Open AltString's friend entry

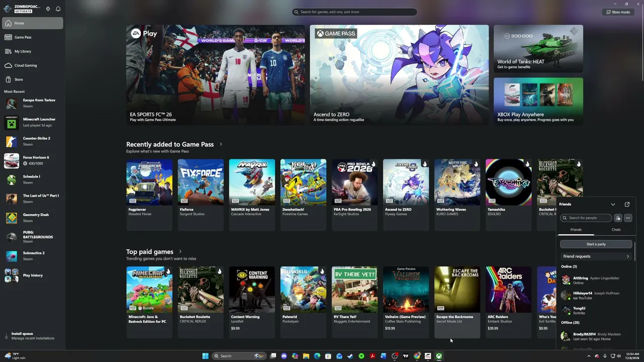point(596,281)
